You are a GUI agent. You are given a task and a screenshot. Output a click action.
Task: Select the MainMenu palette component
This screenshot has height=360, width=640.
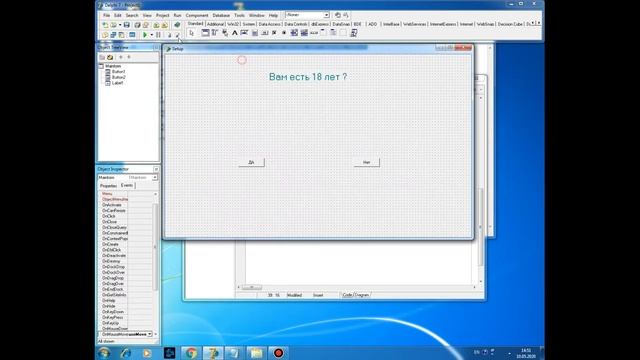point(214,33)
